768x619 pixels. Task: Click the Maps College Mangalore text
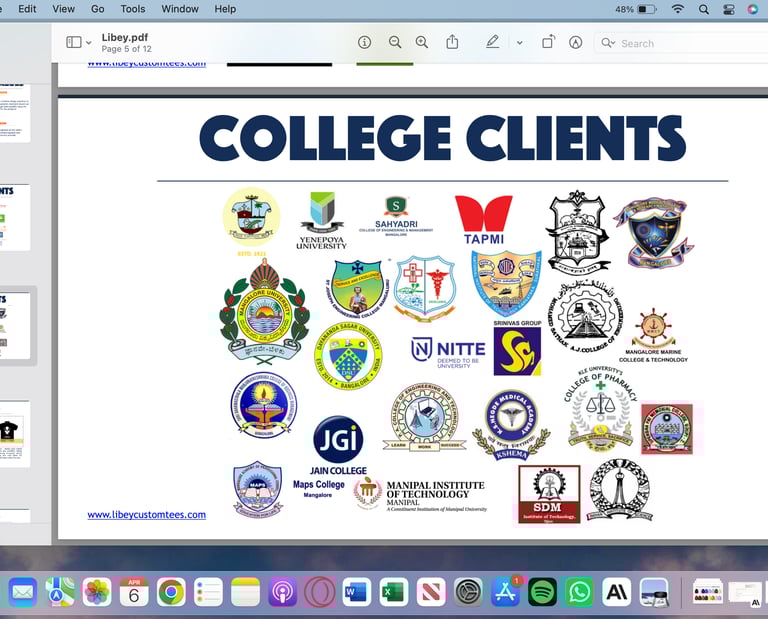point(318,488)
